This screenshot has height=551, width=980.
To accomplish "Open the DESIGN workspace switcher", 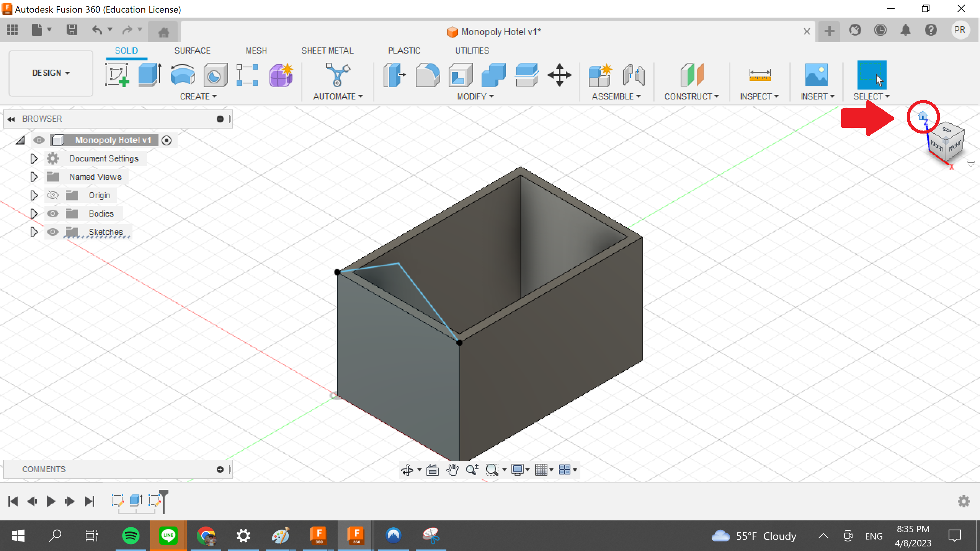I will [51, 73].
